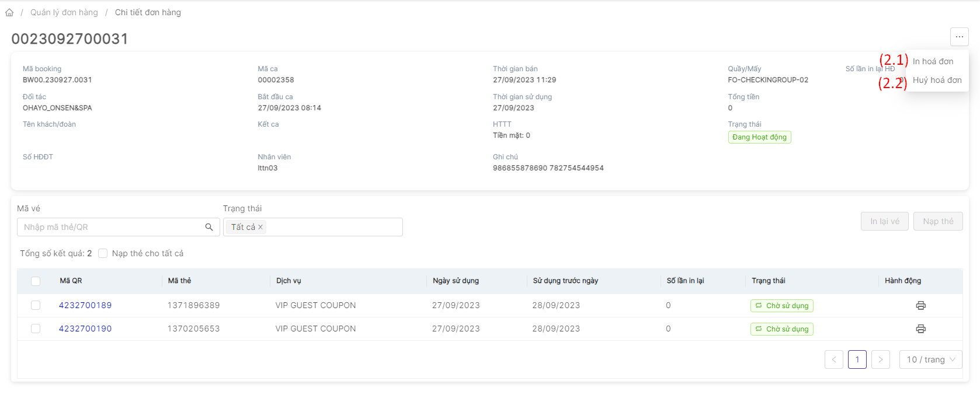The width and height of the screenshot is (980, 398).
Task: Click the 'In lại vé' button
Action: click(x=884, y=221)
